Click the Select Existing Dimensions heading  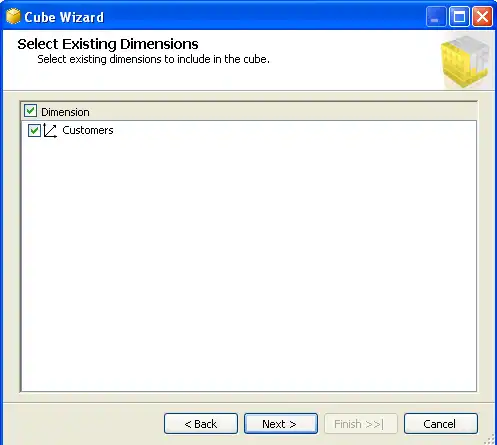point(108,44)
